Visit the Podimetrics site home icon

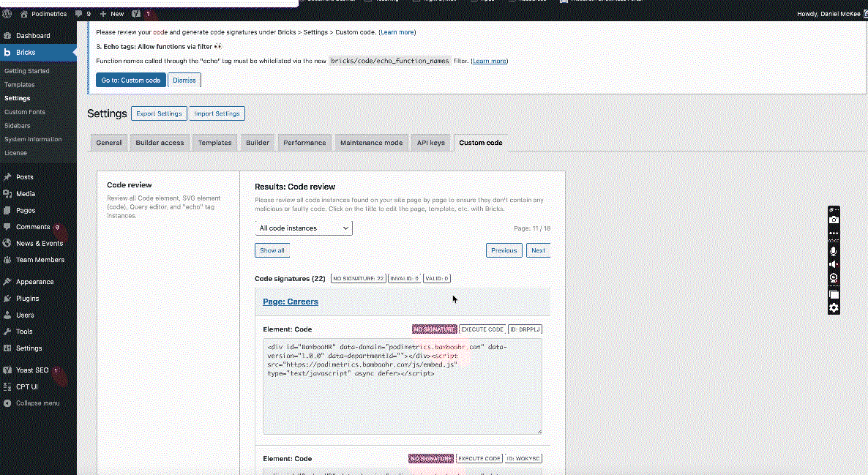tap(24, 14)
